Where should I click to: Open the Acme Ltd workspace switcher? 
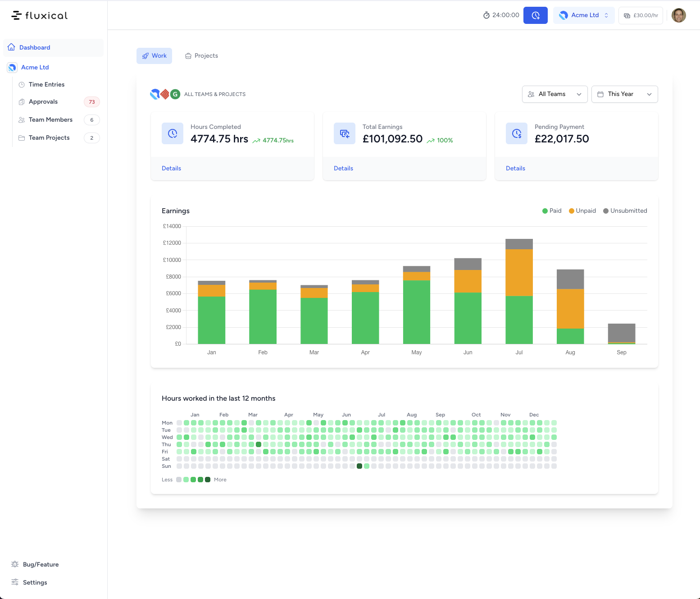pyautogui.click(x=584, y=15)
